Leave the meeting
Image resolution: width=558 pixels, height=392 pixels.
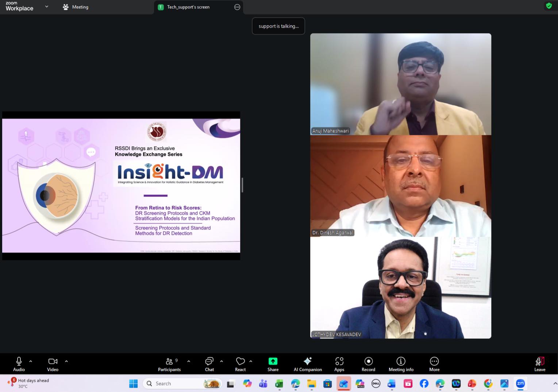tap(539, 364)
